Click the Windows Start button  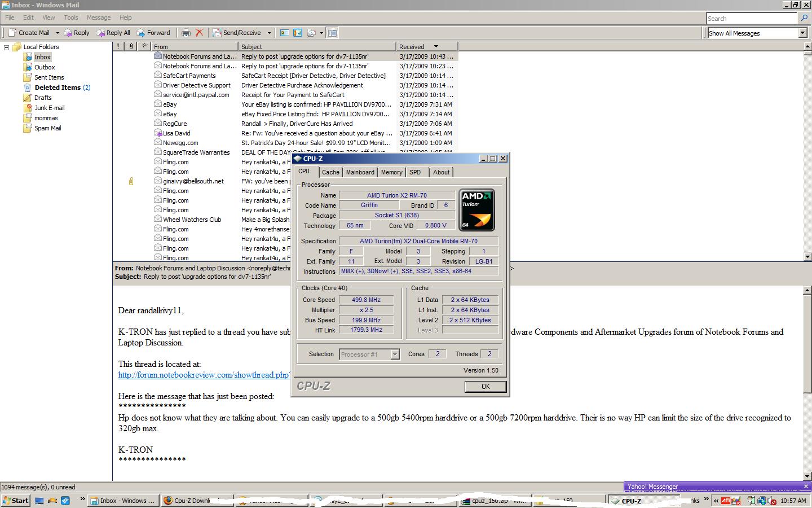pos(15,501)
